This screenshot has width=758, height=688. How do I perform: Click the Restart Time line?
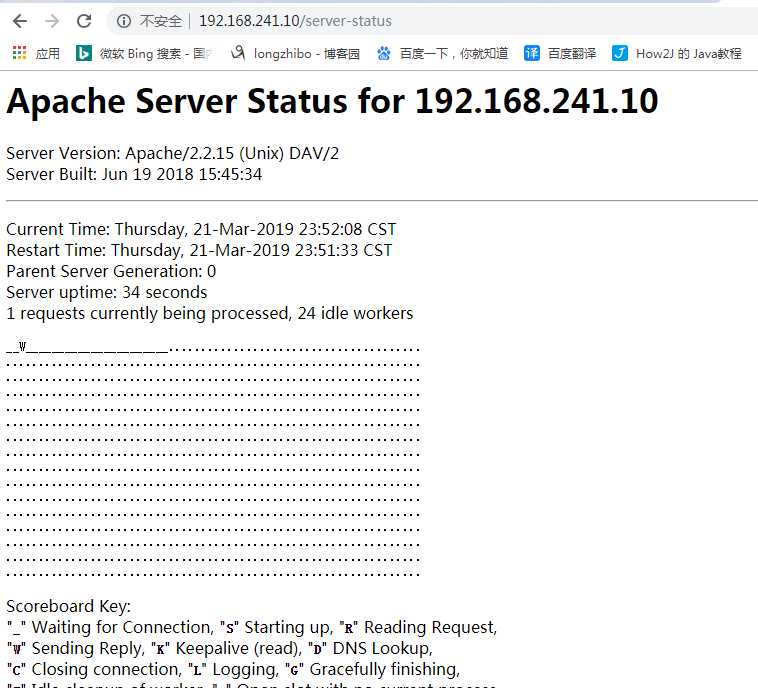199,250
